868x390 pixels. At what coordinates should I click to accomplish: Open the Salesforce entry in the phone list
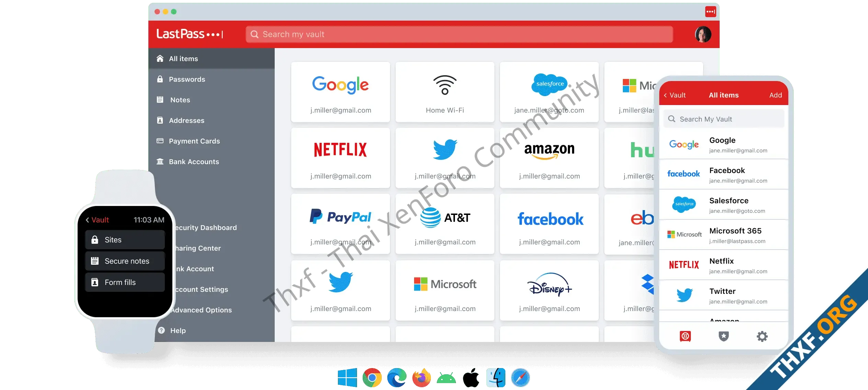[x=723, y=205]
